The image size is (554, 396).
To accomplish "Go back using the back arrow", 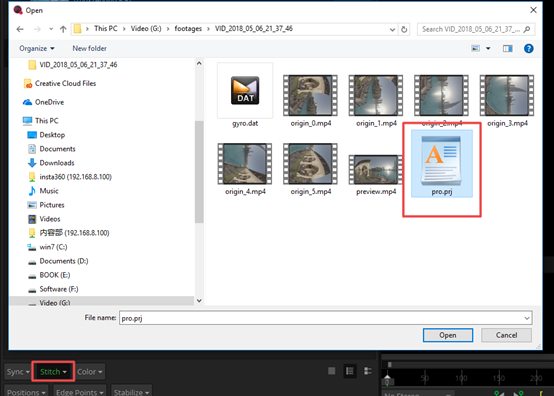I will coord(20,29).
